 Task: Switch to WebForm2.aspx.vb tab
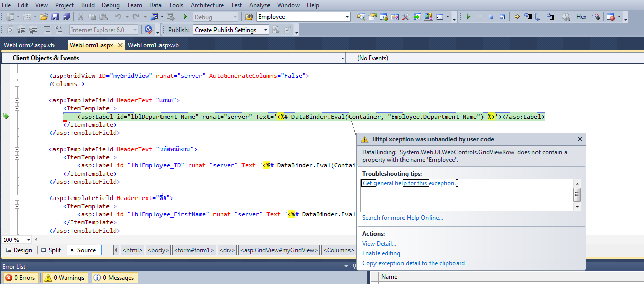click(x=29, y=45)
